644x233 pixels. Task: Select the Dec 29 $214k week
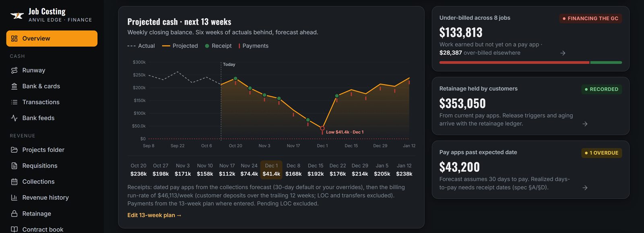click(x=360, y=170)
